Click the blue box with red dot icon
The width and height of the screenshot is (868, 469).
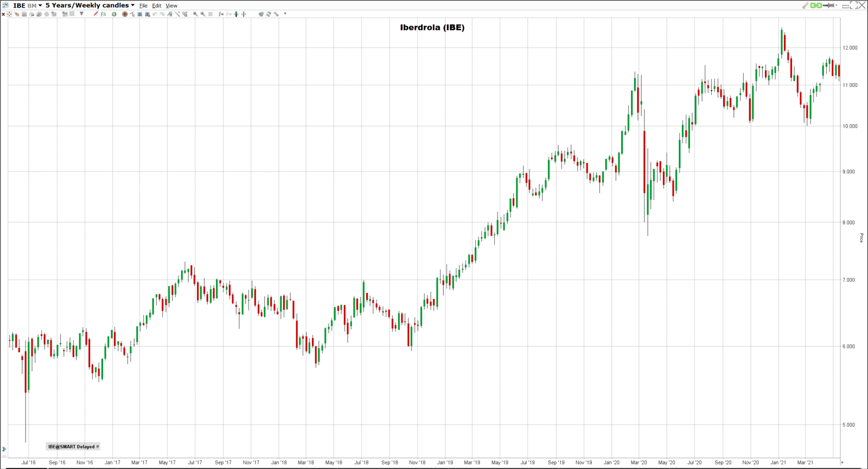tap(148, 14)
